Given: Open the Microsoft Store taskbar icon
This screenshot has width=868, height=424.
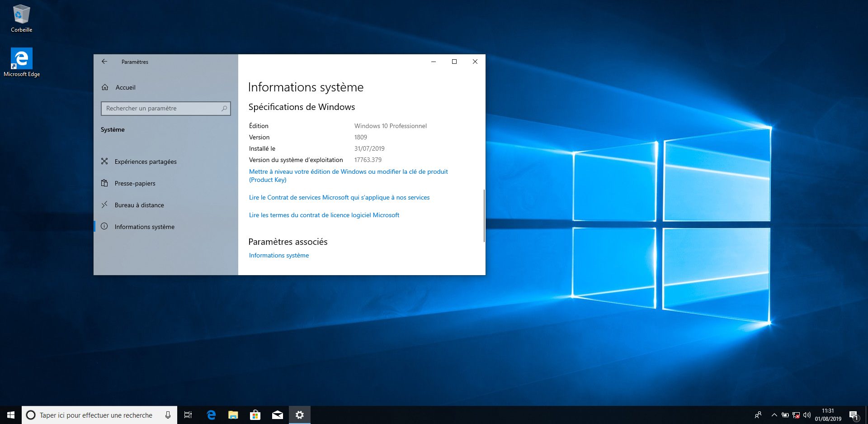Looking at the screenshot, I should (255, 415).
